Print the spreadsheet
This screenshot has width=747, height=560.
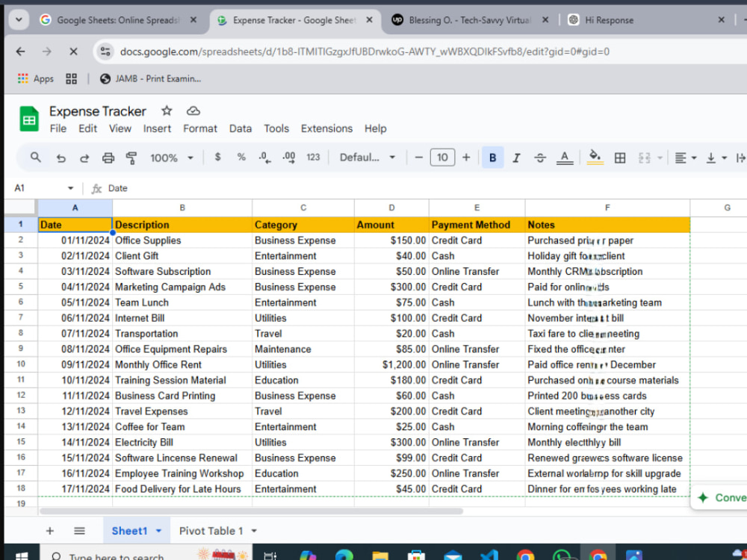(108, 158)
